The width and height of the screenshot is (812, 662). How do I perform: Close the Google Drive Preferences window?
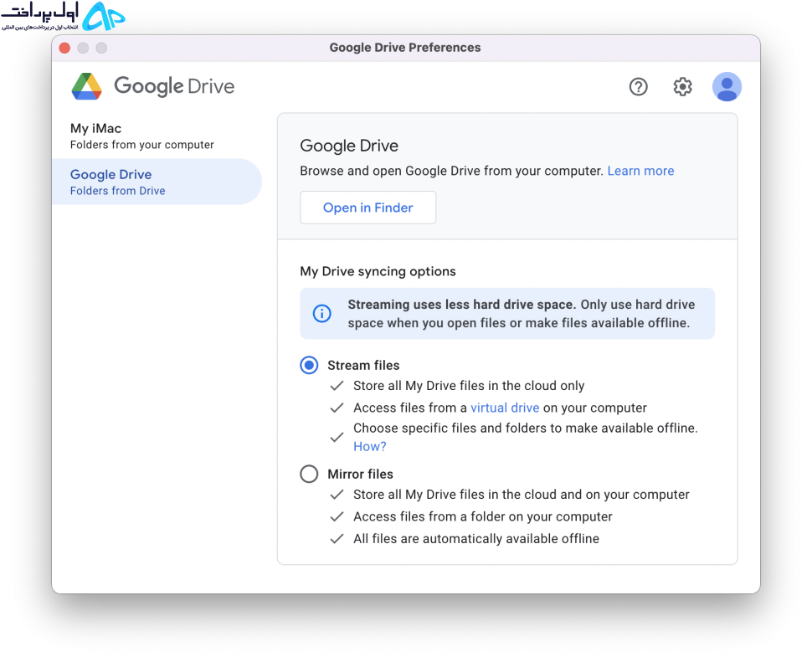pos(64,49)
